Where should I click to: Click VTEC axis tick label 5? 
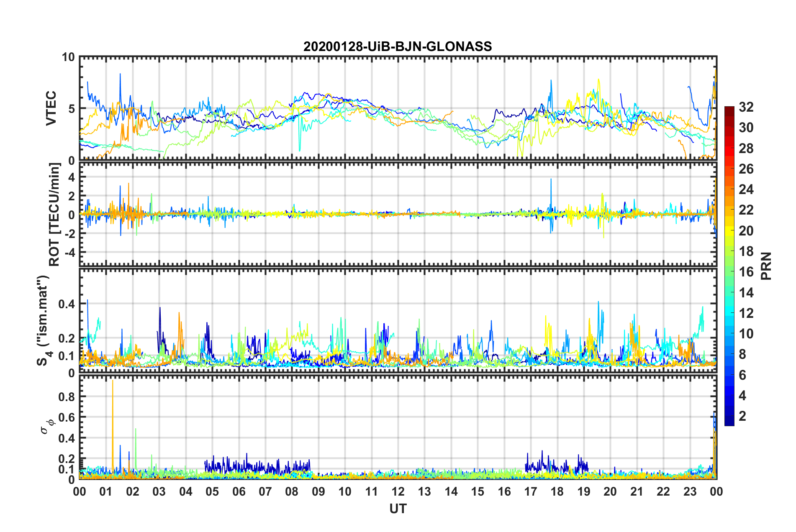[x=72, y=109]
